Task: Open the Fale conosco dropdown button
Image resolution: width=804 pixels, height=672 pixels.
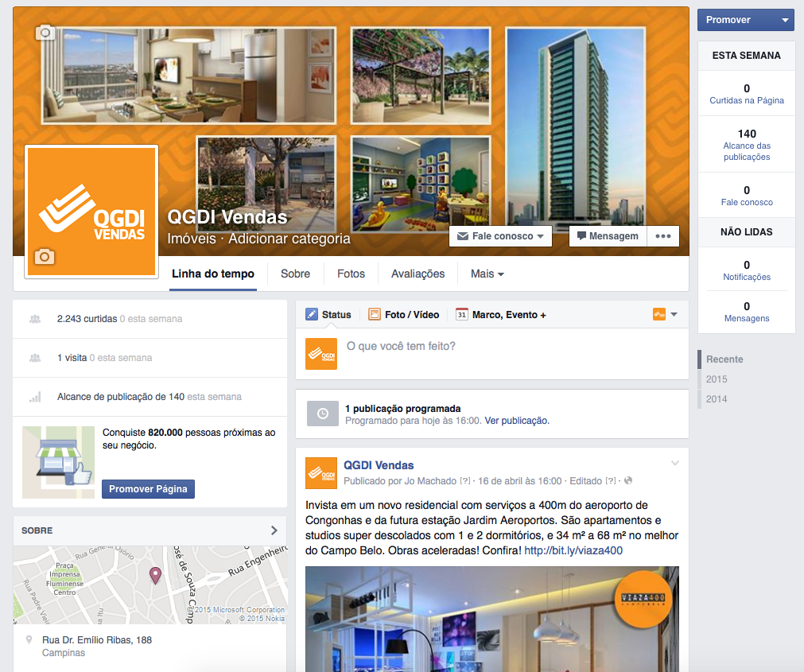Action: coord(500,236)
